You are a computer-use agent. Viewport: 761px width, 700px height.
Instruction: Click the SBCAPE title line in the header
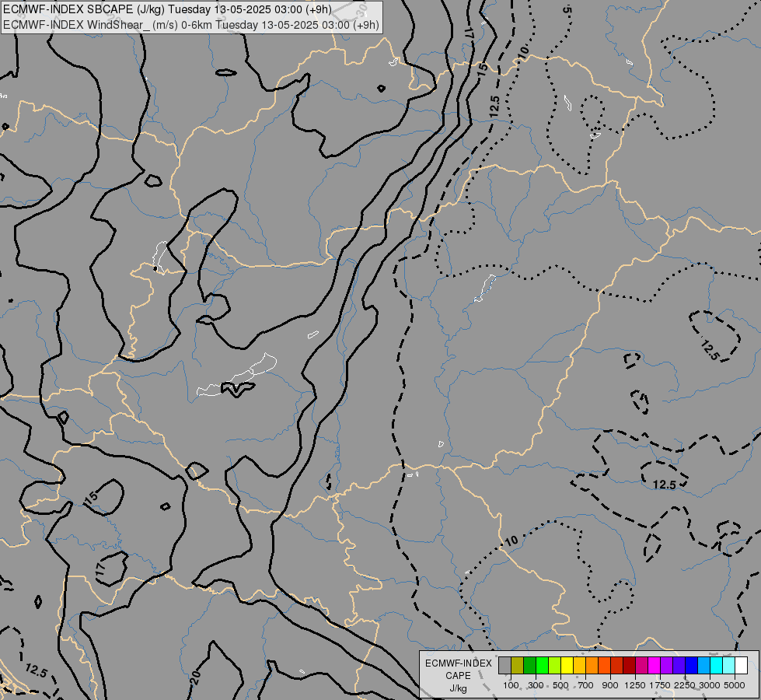tap(167, 9)
